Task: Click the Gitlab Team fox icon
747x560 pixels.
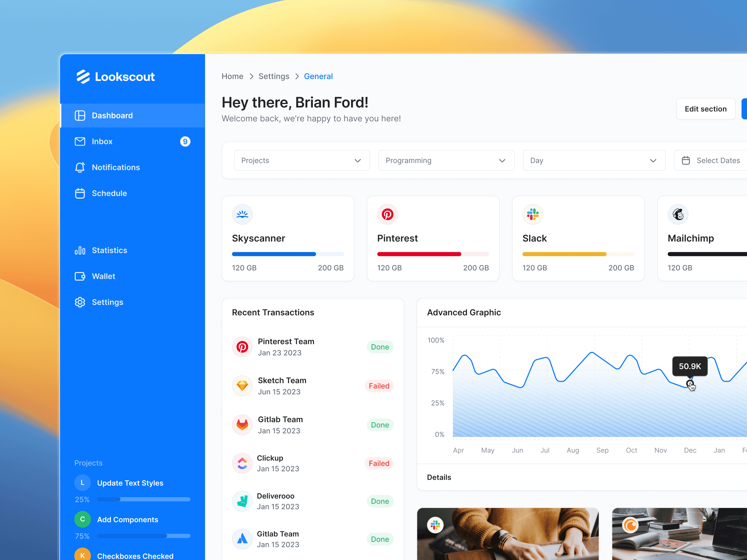Action: point(242,425)
